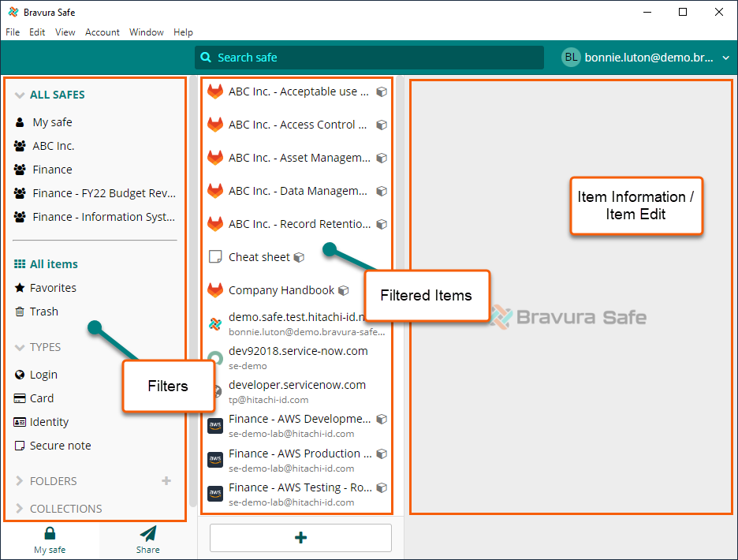The width and height of the screenshot is (738, 560).
Task: Open the Company Handbook item
Action: click(281, 290)
